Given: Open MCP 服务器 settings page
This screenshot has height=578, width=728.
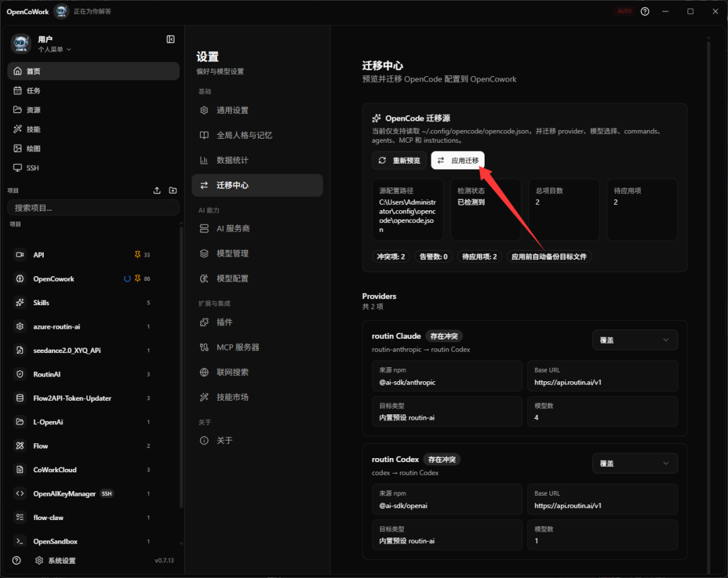Looking at the screenshot, I should [x=257, y=348].
